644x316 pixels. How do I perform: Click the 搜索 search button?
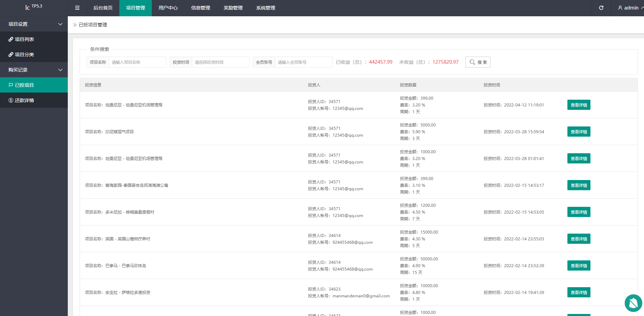click(478, 62)
